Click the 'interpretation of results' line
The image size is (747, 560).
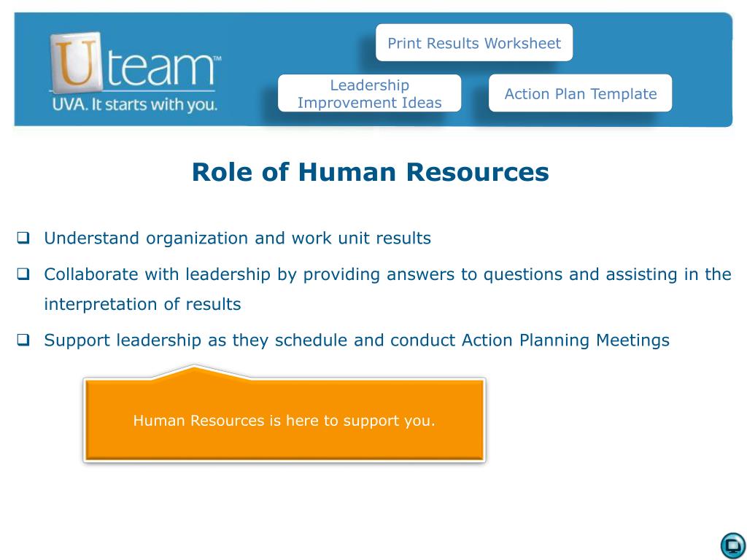tap(142, 304)
